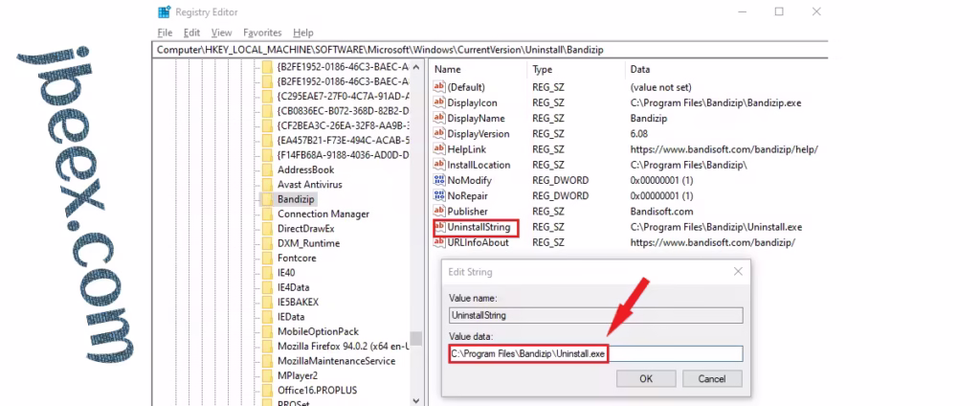This screenshot has height=406, width=980.
Task: Click the Value name field
Action: tap(595, 315)
